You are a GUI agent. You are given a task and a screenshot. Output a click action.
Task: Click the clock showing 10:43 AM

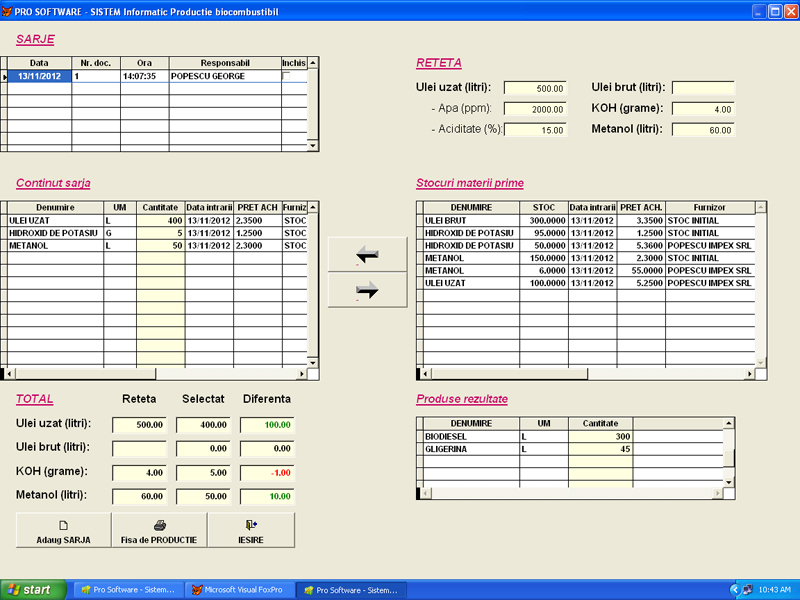coord(774,590)
